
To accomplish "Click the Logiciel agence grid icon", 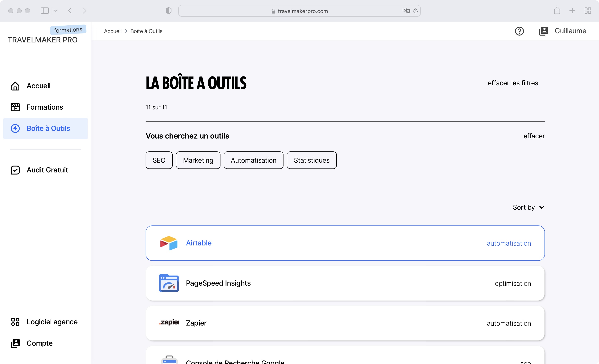I will (x=15, y=322).
